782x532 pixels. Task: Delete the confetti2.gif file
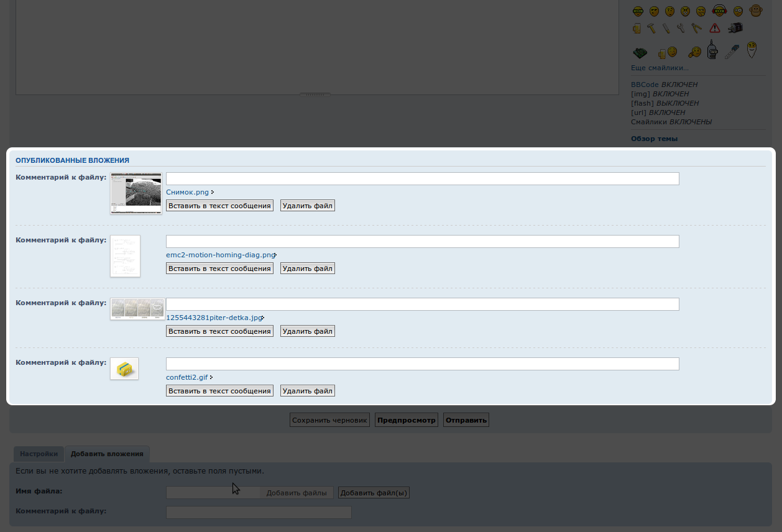point(308,391)
